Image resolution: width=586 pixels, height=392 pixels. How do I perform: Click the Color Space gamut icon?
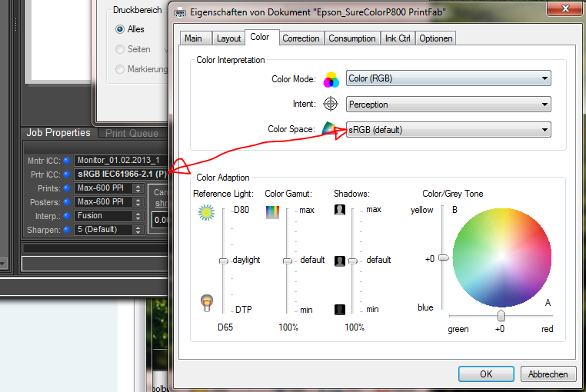(329, 129)
